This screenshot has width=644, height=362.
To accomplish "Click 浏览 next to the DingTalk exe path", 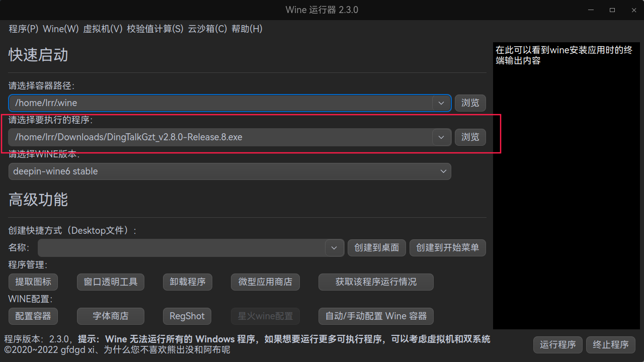I will coord(470,137).
